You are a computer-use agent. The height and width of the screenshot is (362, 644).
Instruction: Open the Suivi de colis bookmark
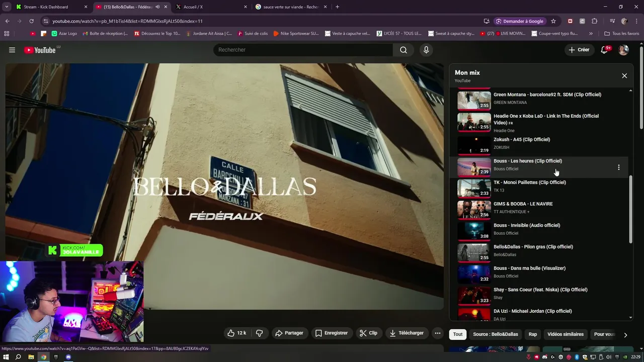pos(253,34)
